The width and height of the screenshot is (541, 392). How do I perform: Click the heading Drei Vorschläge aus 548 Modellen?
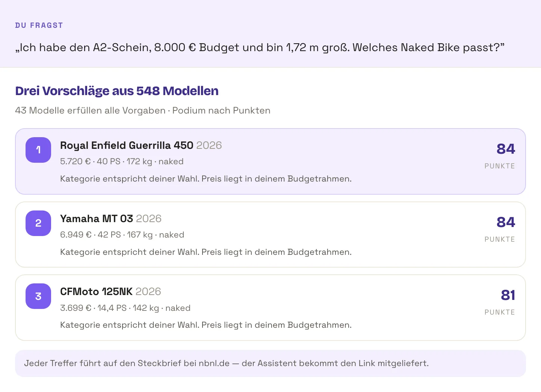(x=117, y=91)
